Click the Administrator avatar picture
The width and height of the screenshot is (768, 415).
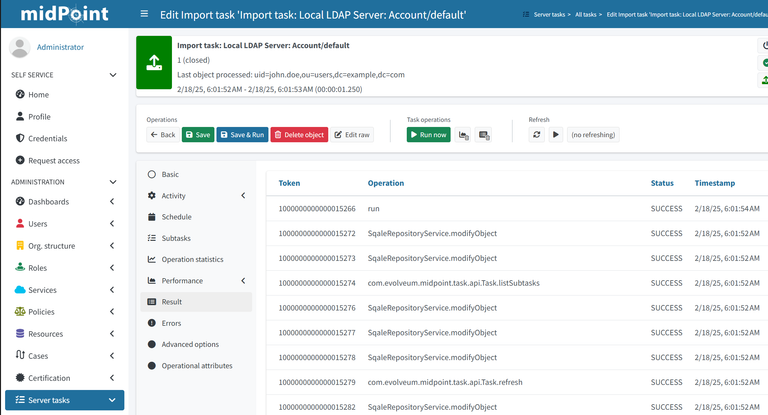[20, 47]
